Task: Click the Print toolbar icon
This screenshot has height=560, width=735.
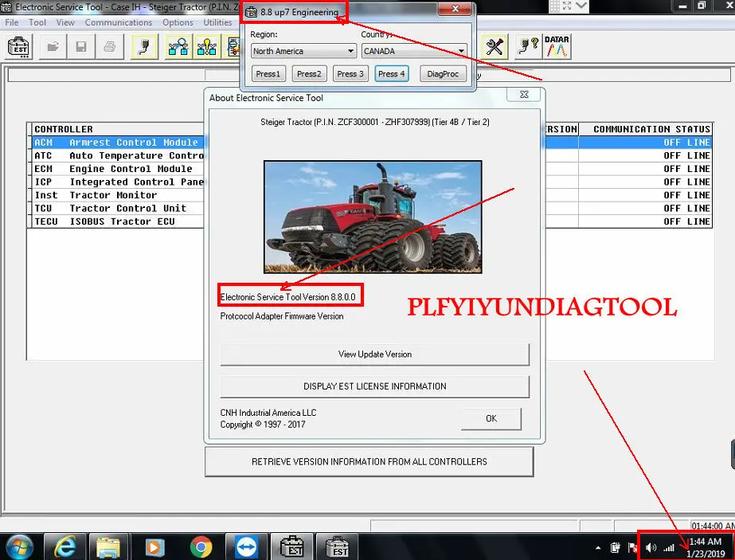Action: point(110,47)
